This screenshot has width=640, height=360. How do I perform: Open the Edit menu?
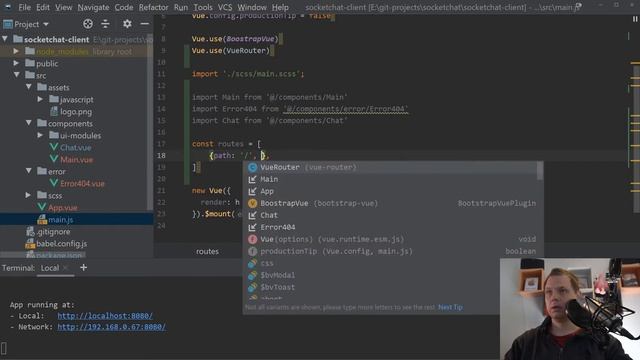43,7
